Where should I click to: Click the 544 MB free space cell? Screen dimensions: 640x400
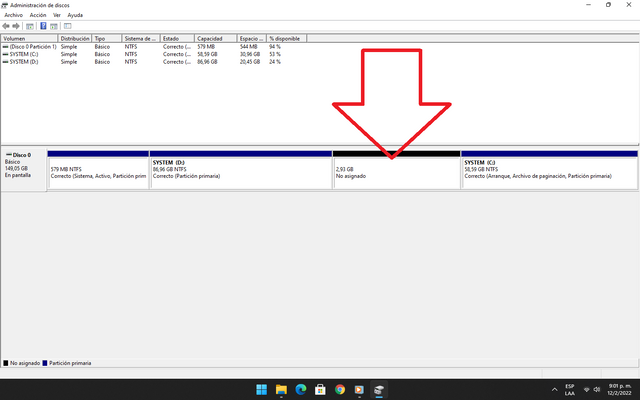(249, 47)
